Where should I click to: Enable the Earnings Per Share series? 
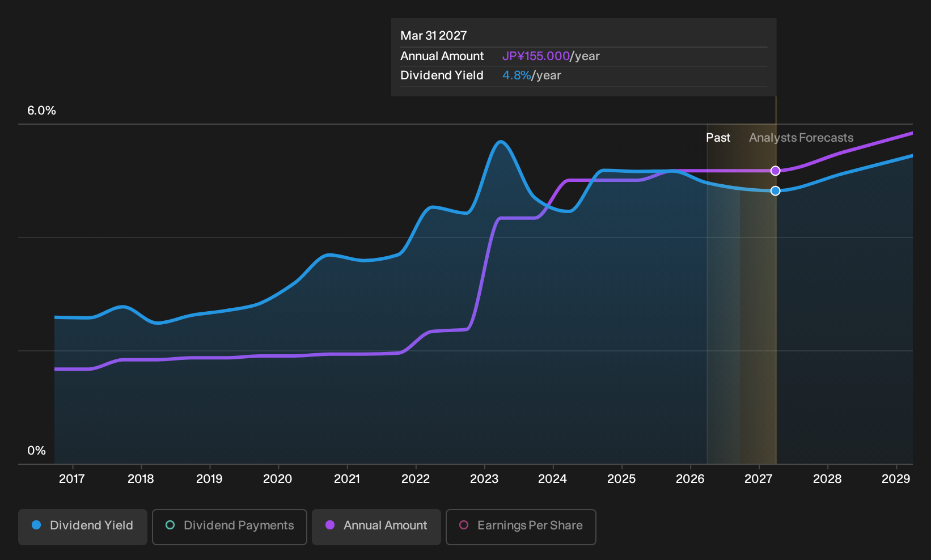[520, 527]
